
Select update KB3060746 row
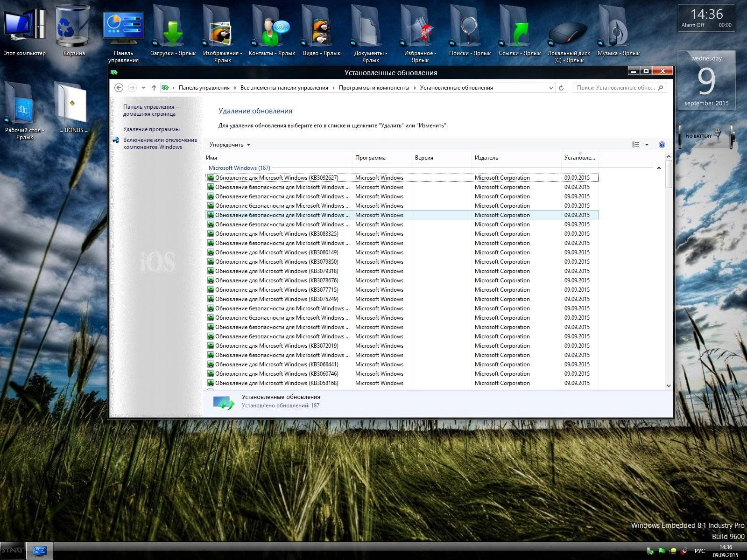[402, 374]
